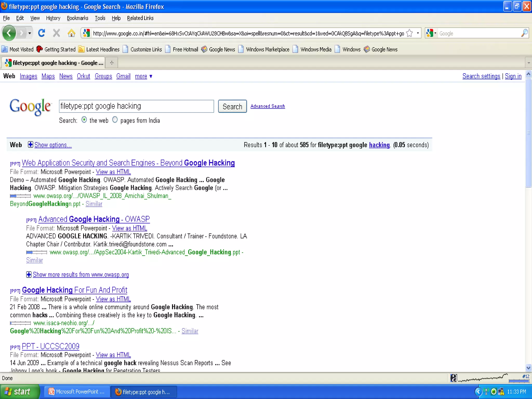Click the Stop loading X icon
The image size is (532, 399).
56,33
